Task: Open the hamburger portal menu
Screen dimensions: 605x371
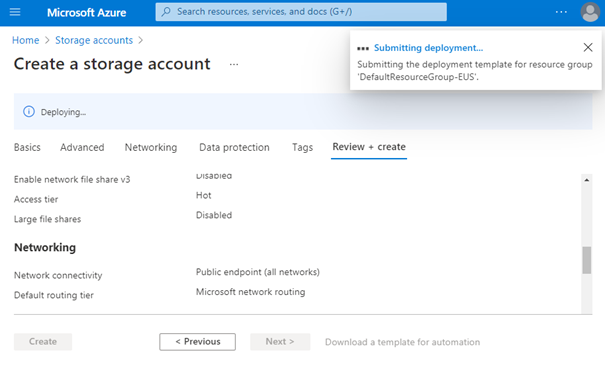Action: (x=15, y=12)
